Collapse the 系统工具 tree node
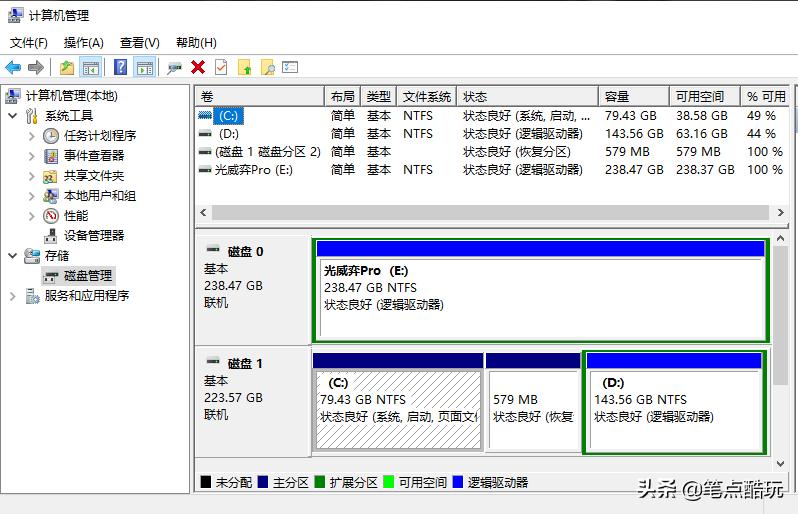 13,116
